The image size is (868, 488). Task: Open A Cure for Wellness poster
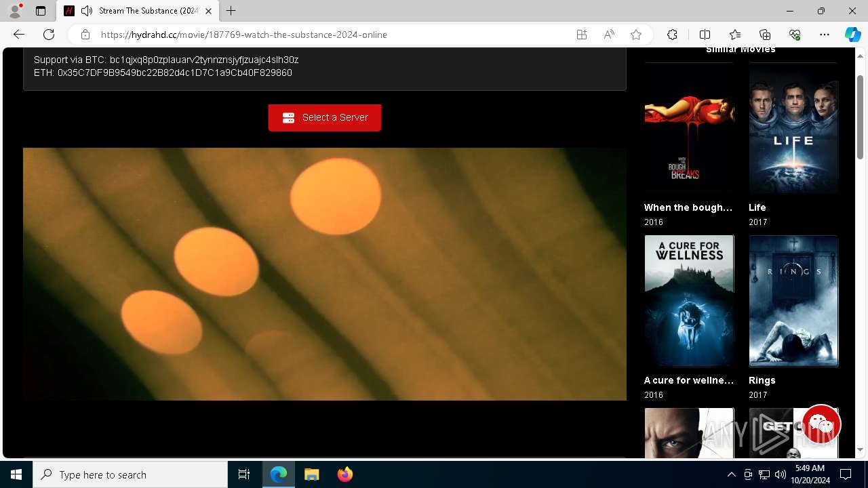[689, 301]
